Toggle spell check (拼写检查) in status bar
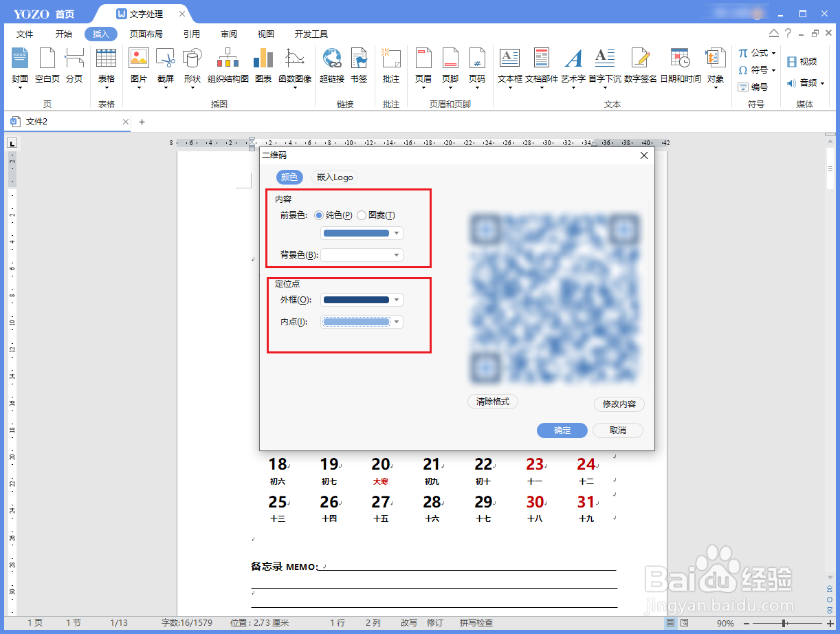 click(x=476, y=623)
